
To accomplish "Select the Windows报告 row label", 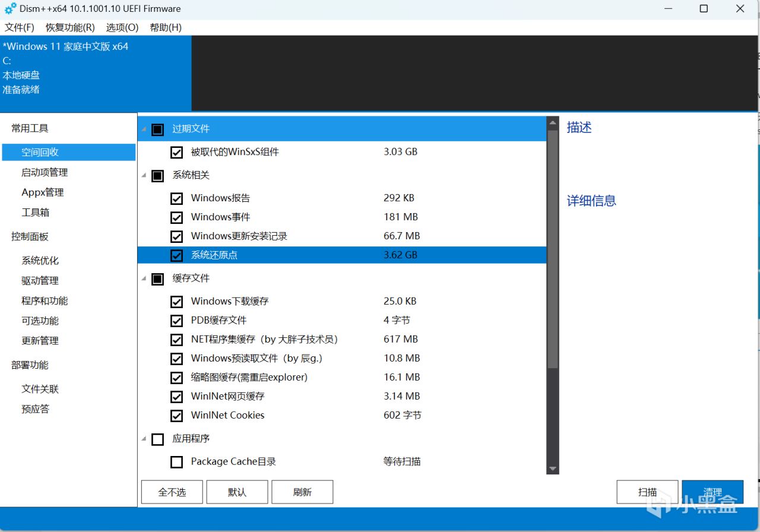I will coord(220,198).
